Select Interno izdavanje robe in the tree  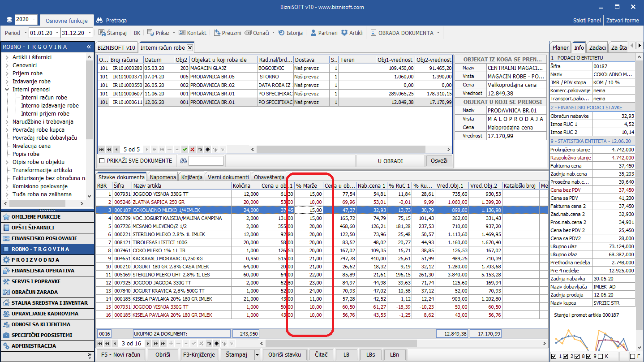pos(50,106)
